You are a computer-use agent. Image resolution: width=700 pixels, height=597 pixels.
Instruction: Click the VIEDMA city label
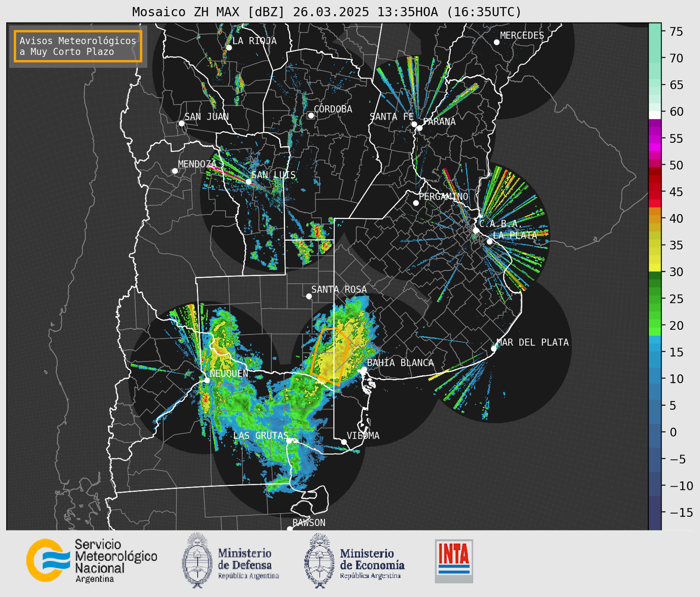click(x=363, y=436)
